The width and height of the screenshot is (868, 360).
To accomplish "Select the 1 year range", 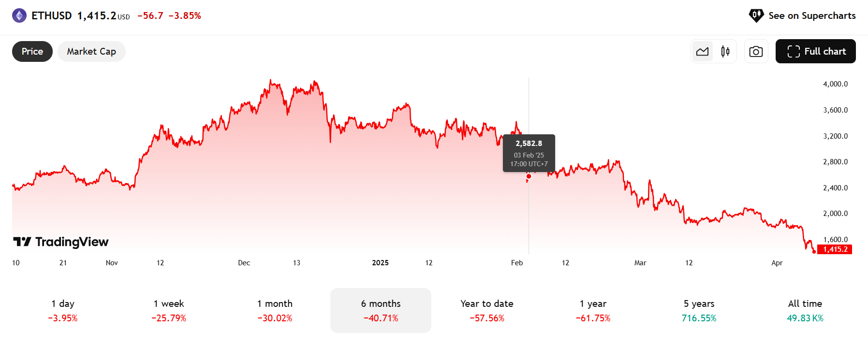I will tap(593, 310).
